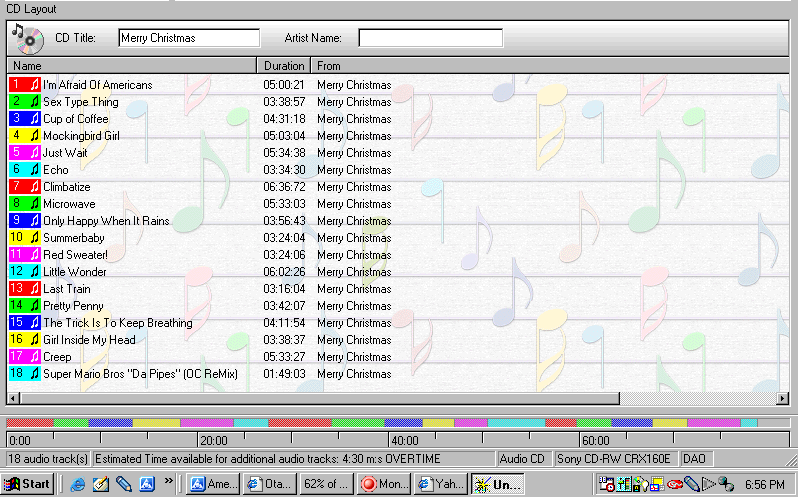
Task: Select track 3 icon for Cup of Coffee
Action: coord(25,119)
